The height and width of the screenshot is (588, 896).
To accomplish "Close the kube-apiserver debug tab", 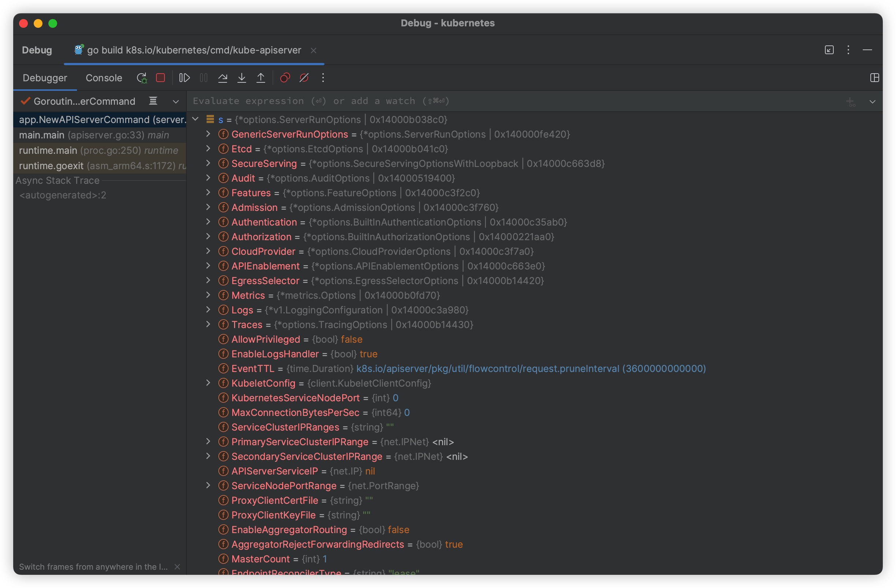I will pos(314,51).
